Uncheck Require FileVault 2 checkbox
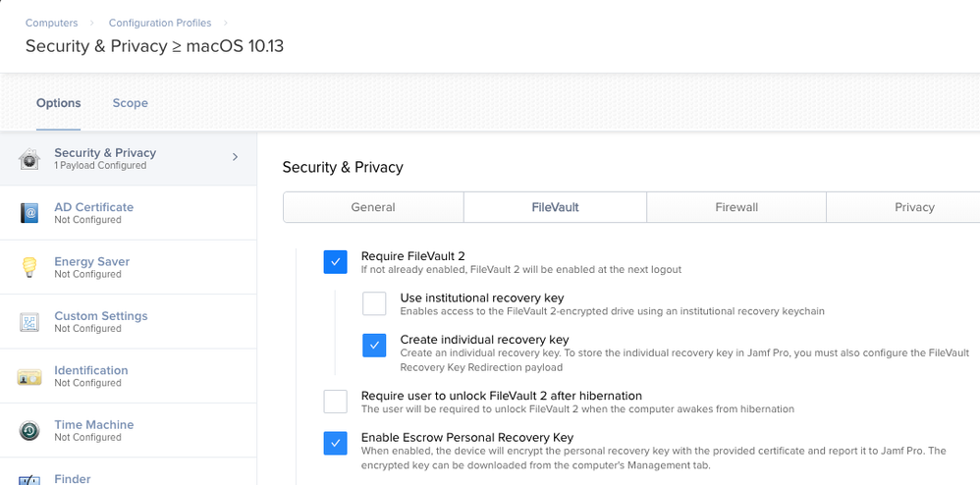The image size is (980, 485). [x=335, y=262]
